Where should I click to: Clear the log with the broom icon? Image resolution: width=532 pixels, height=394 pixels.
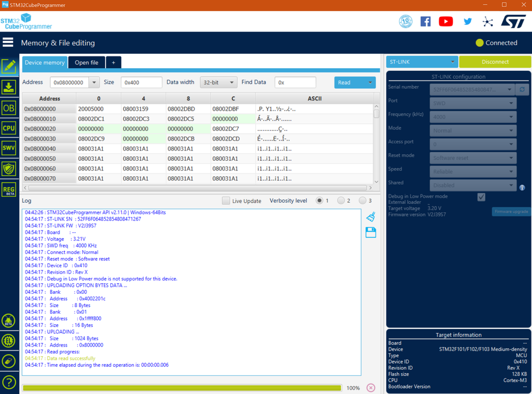pyautogui.click(x=371, y=216)
